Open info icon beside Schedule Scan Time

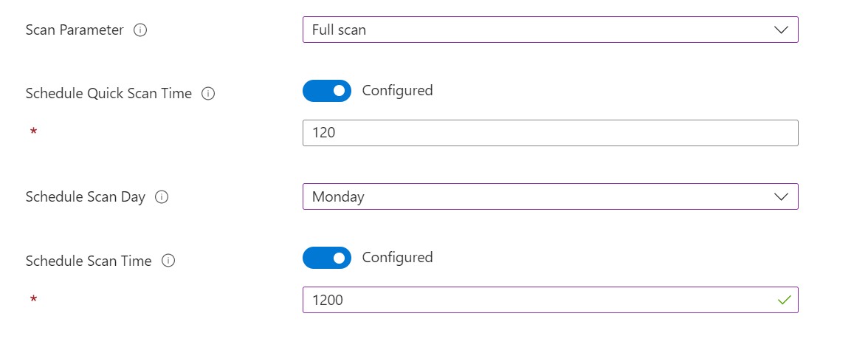tap(168, 261)
